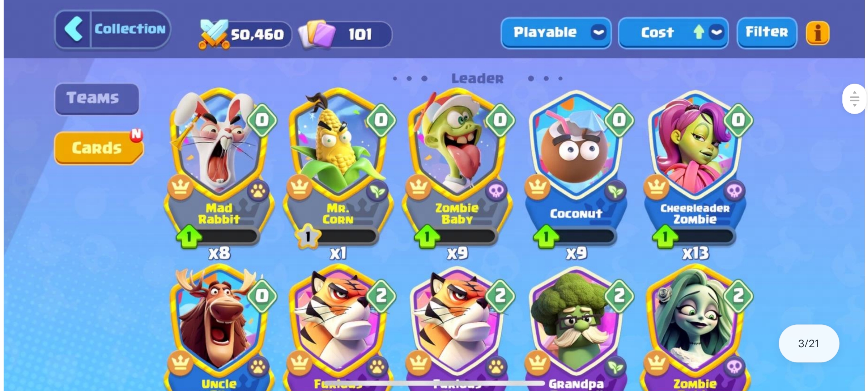Switch to the Teams tab
The image size is (868, 391).
[97, 98]
